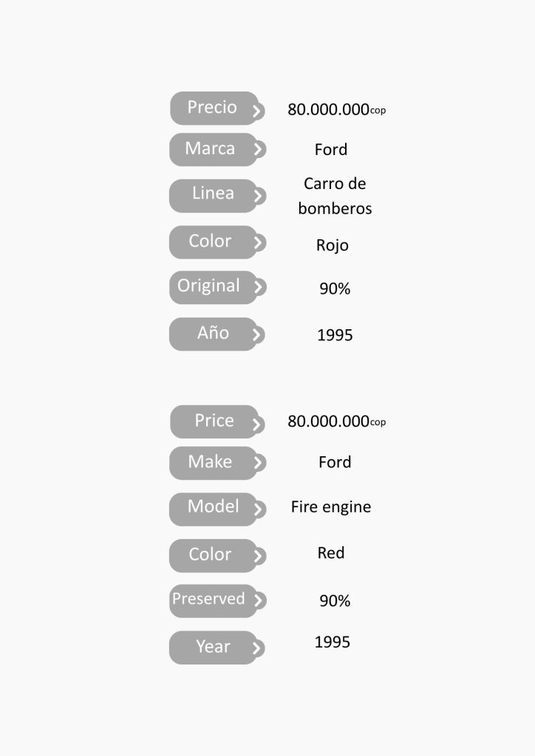
Task: Select the Marca label button
Action: (211, 149)
